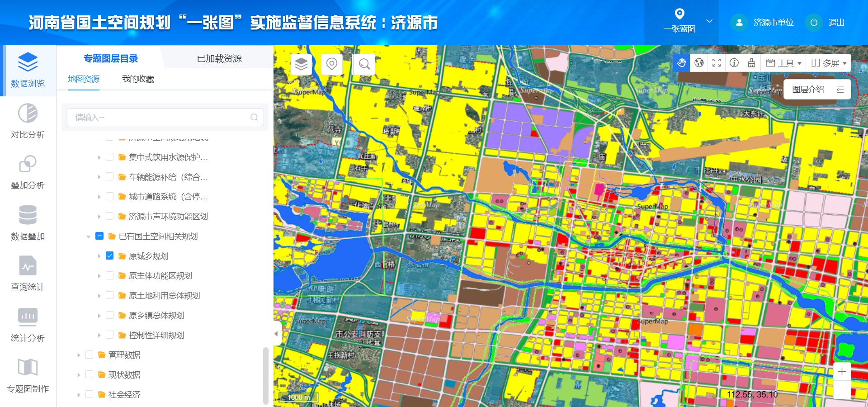
Task: Check the 车辆能源补给 layer checkbox
Action: click(x=109, y=177)
